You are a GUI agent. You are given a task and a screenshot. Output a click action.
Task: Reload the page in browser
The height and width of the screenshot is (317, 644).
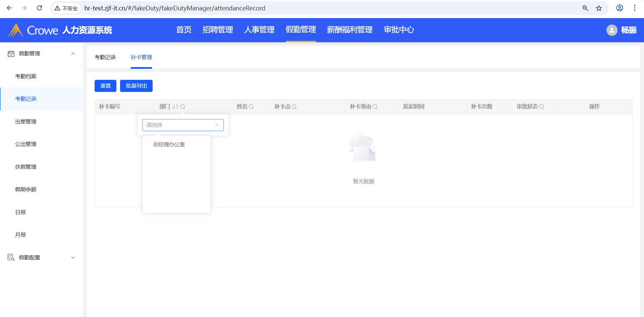pos(39,8)
